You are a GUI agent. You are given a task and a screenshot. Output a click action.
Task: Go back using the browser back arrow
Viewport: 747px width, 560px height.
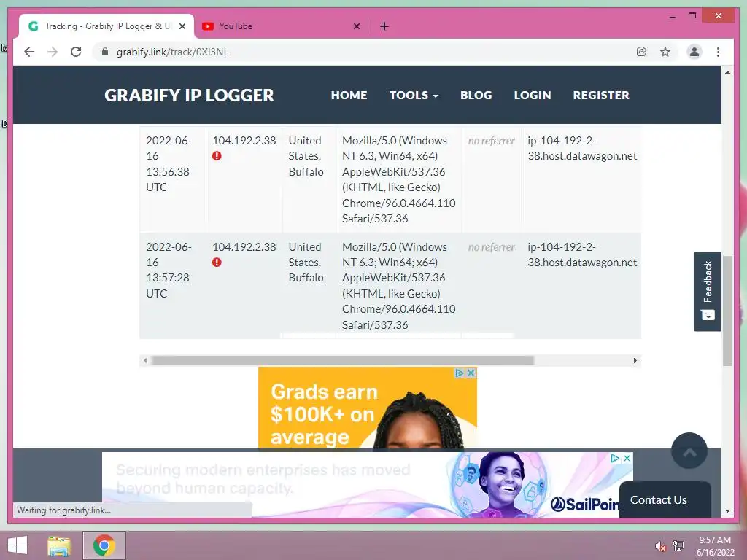[x=29, y=52]
